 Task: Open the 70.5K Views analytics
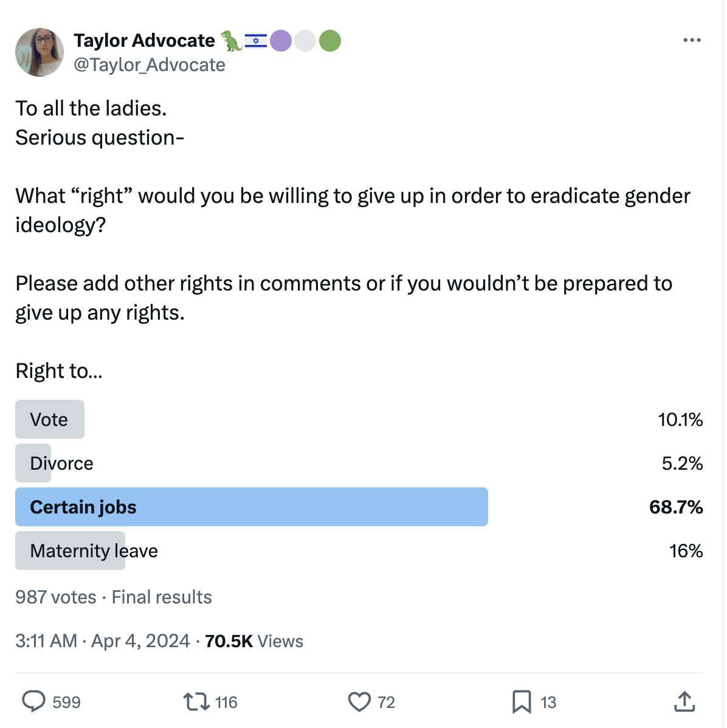[x=254, y=641]
